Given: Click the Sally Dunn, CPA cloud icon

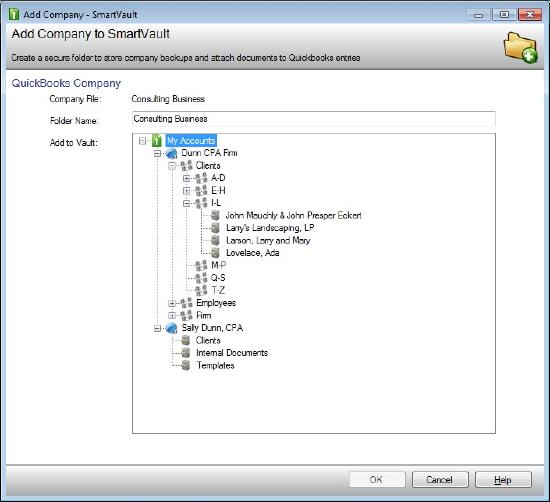Looking at the screenshot, I should pyautogui.click(x=172, y=328).
